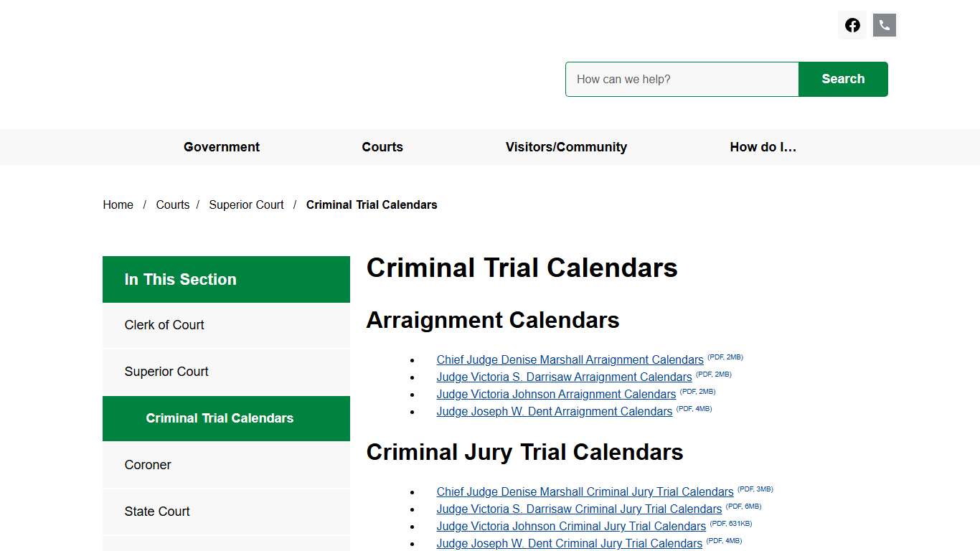This screenshot has width=980, height=551.
Task: Click the phone contact icon
Action: [884, 24]
